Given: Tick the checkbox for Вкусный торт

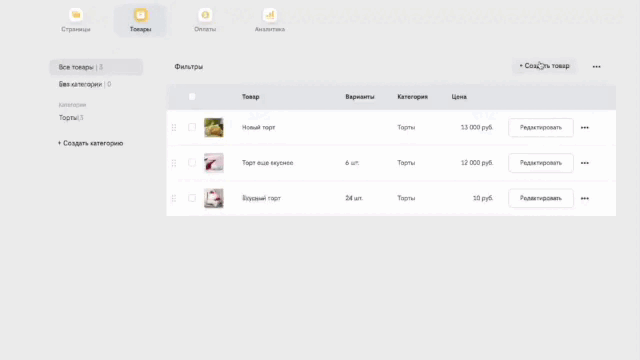Looking at the screenshot, I should [x=192, y=198].
